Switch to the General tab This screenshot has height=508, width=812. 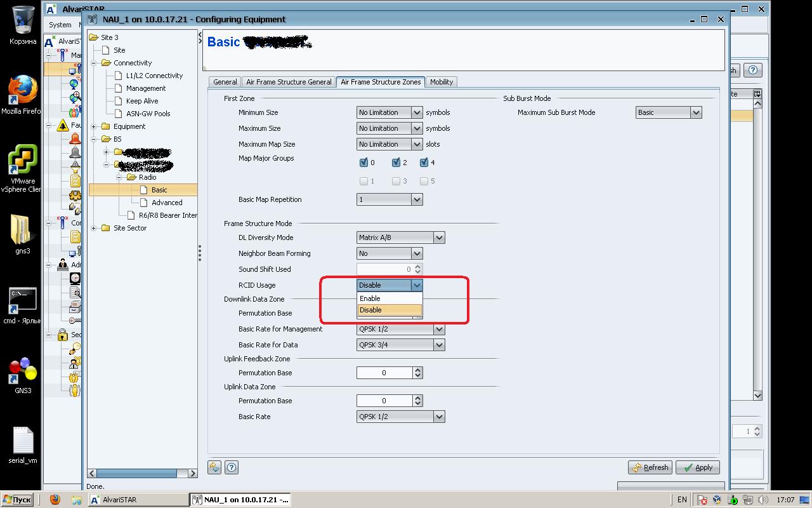coord(225,82)
